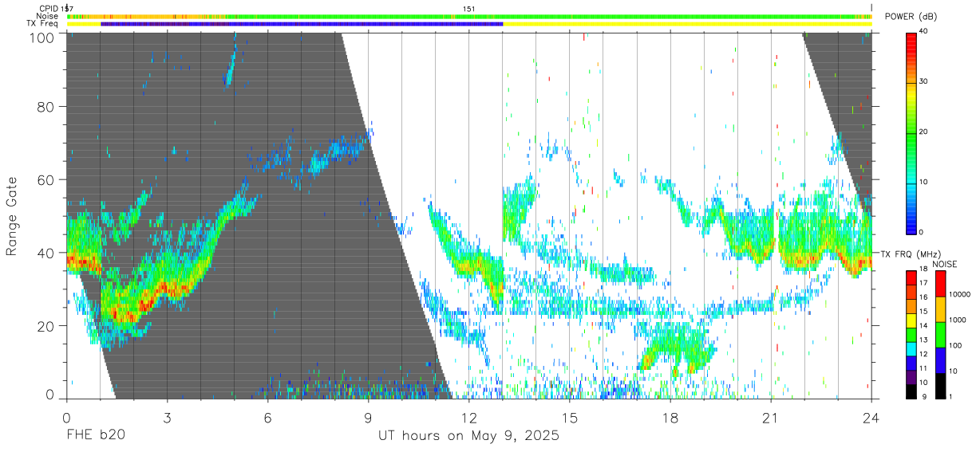Click the 24 tick on UT hours axis
Screen dimensions: 980x452
click(871, 416)
